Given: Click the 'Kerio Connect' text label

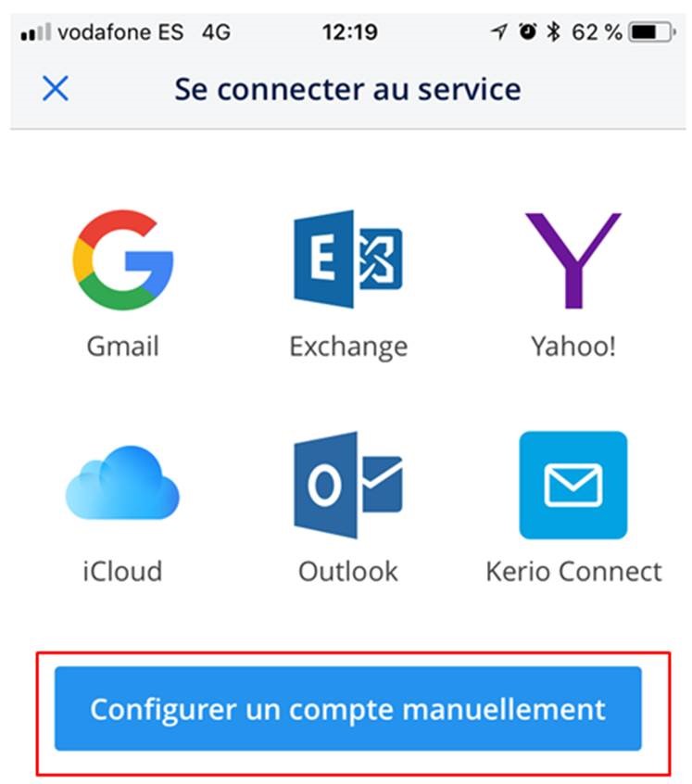Looking at the screenshot, I should point(573,570).
